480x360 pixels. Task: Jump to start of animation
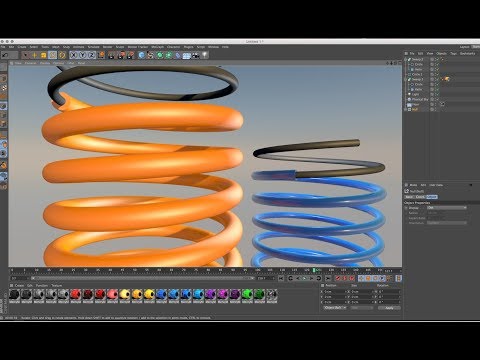pyautogui.click(x=281, y=278)
